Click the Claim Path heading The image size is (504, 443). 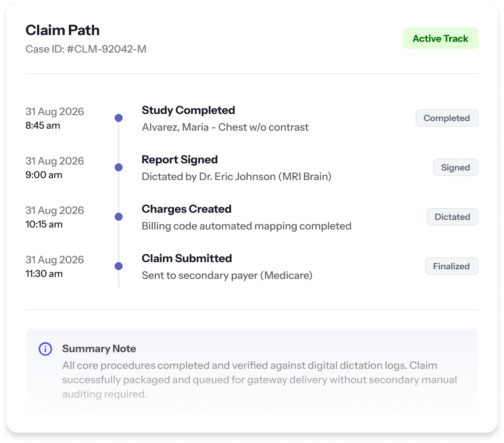coord(63,30)
